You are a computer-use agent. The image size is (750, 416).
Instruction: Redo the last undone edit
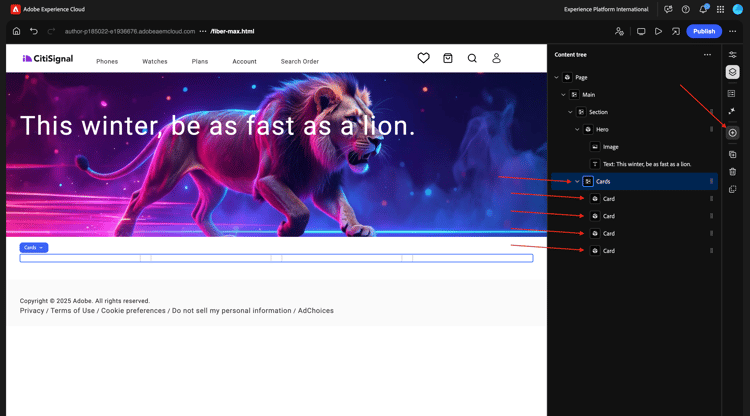coord(51,31)
